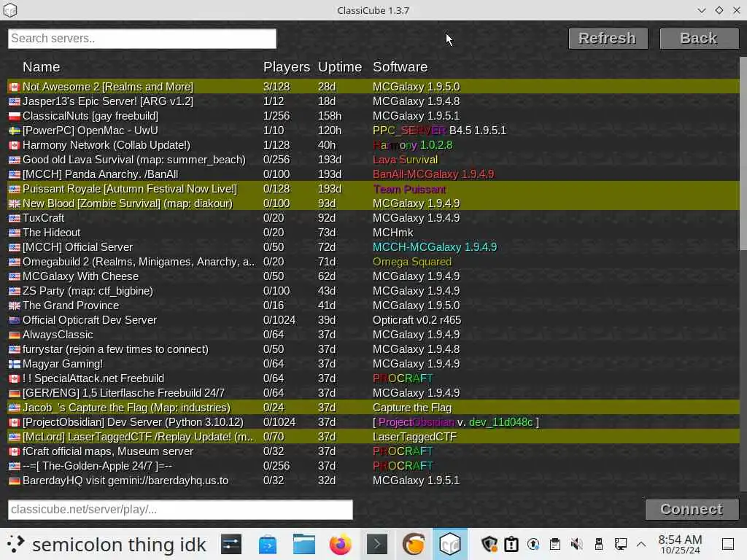The height and width of the screenshot is (560, 747).
Task: Select The Hideout server
Action: coord(373,233)
